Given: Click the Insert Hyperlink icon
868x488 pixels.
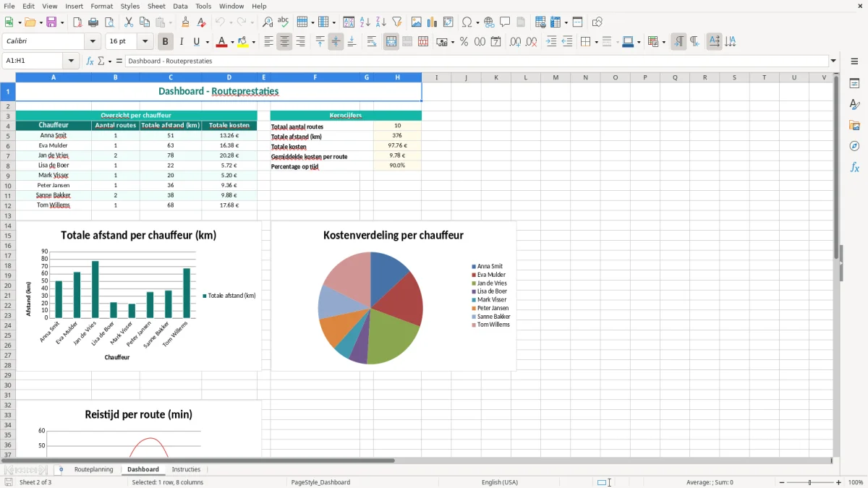Looking at the screenshot, I should 489,22.
